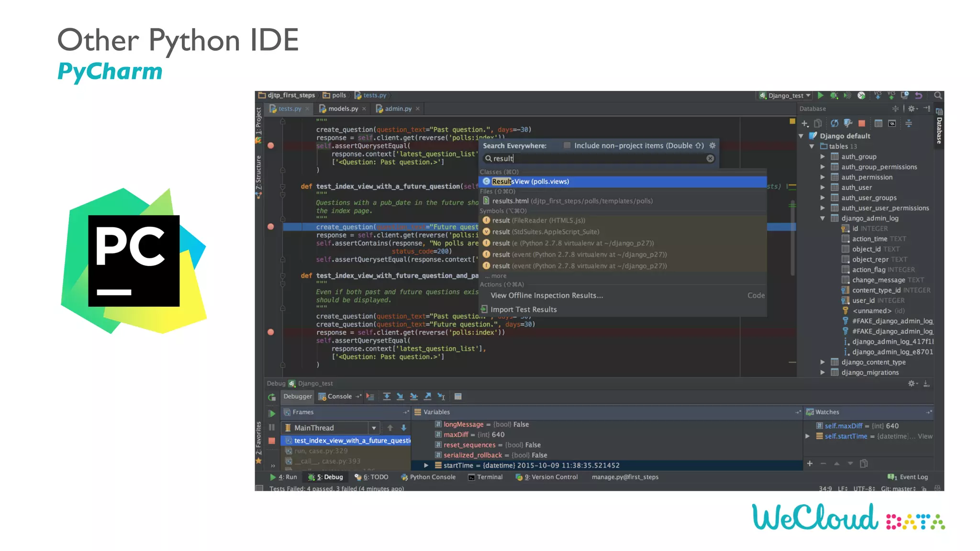Open the Terminal tool window
This screenshot has height=551, width=980.
coord(485,477)
